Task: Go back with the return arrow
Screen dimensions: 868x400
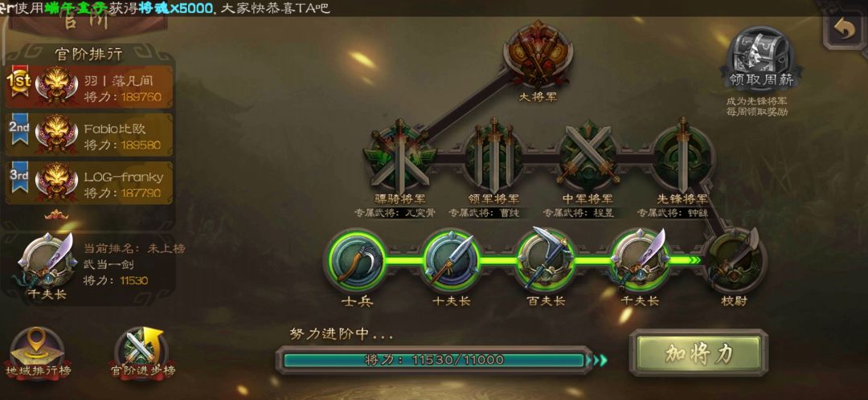Action: [844, 31]
